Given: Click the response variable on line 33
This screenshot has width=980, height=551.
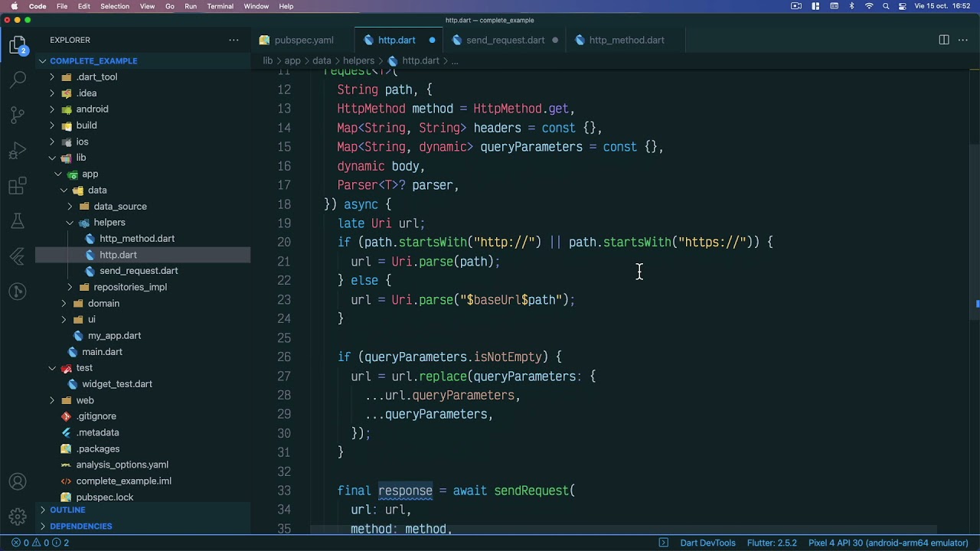Looking at the screenshot, I should click(x=405, y=491).
